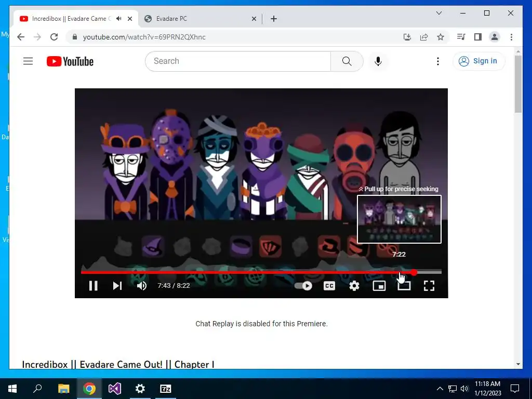The image size is (532, 399).
Task: Share this page icon
Action: click(424, 37)
